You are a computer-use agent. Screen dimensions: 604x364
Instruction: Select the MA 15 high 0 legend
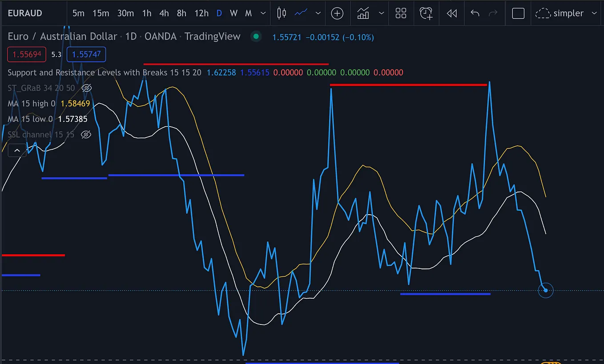32,104
